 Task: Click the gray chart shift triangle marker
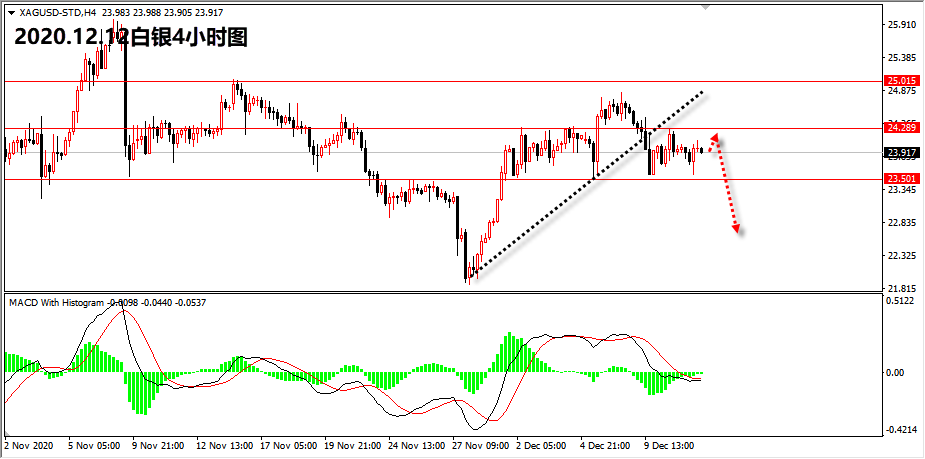click(705, 8)
